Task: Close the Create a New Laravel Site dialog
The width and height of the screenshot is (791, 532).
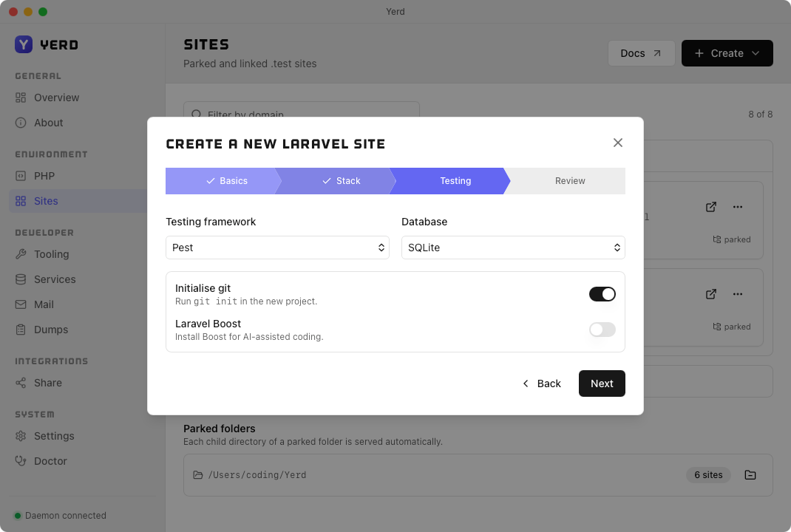Action: tap(617, 143)
